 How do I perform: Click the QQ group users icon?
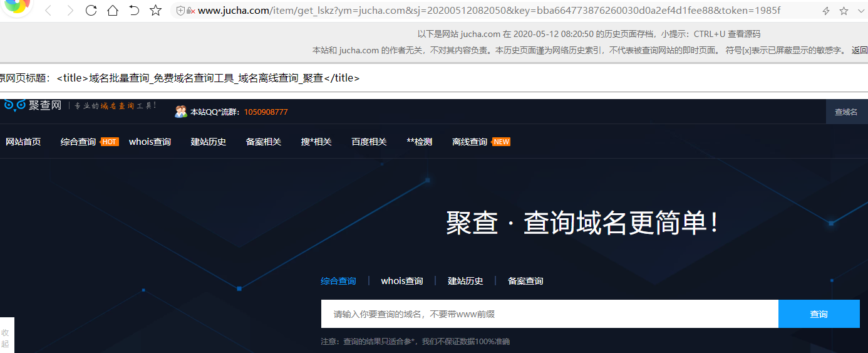pos(181,112)
